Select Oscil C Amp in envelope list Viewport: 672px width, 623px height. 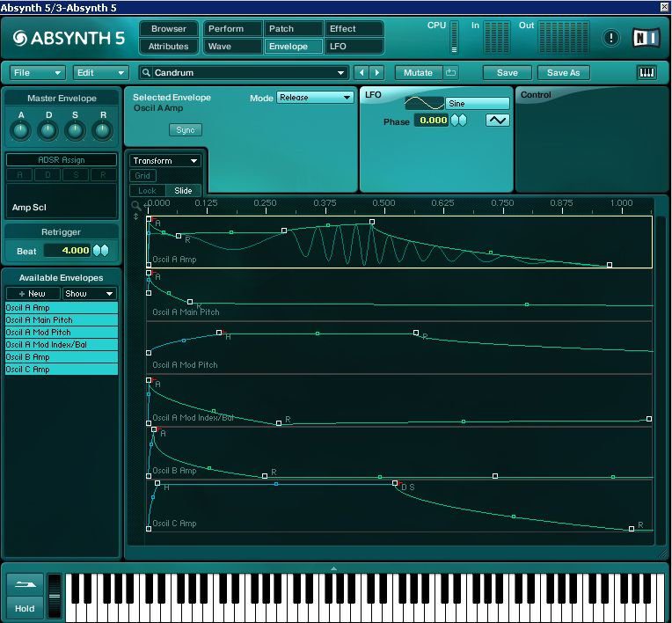[x=62, y=370]
